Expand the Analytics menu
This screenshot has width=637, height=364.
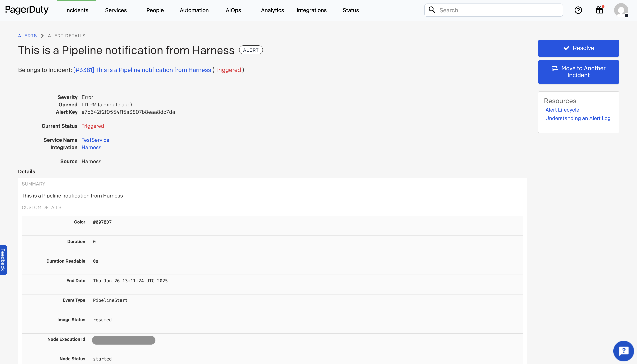pyautogui.click(x=272, y=10)
